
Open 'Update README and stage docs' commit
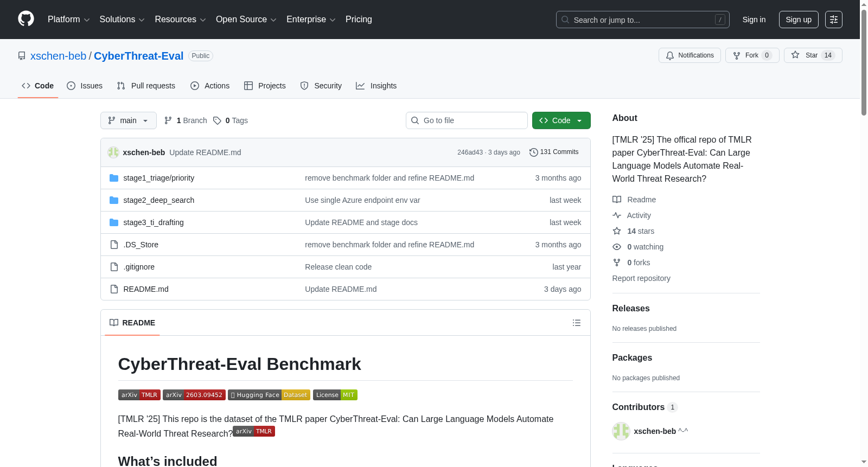(361, 222)
